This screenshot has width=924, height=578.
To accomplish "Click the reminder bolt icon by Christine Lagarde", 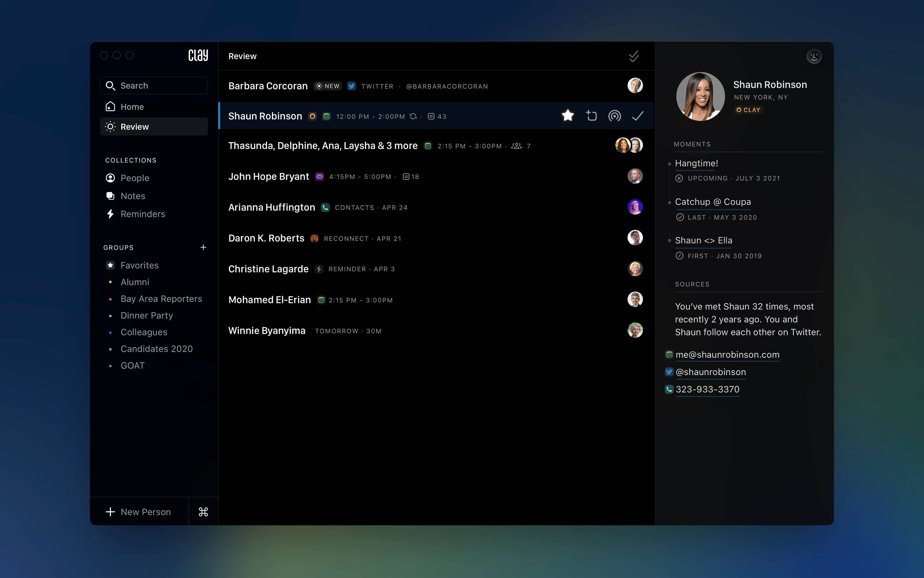I will pyautogui.click(x=319, y=269).
